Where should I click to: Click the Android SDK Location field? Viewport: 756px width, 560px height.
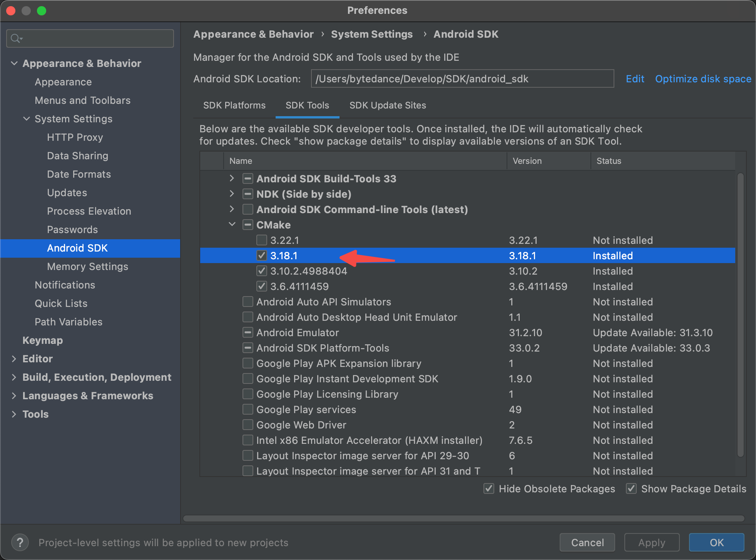click(x=462, y=79)
